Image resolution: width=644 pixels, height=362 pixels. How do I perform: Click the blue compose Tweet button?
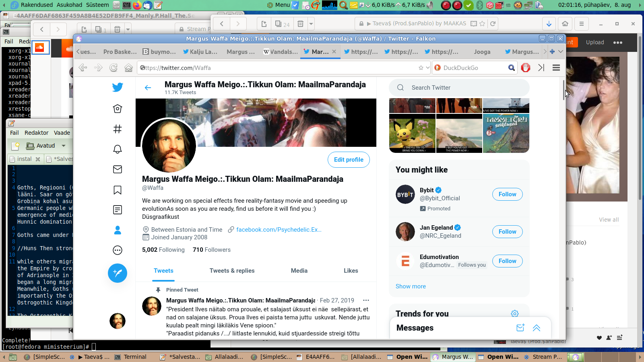pos(118,273)
